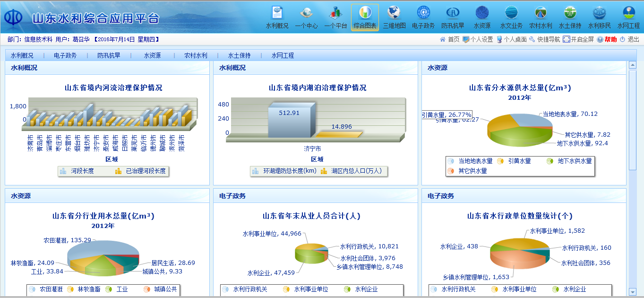644x298 pixels.
Task: Click the 地下水供水量 green legend swatch
Action: tap(550, 161)
